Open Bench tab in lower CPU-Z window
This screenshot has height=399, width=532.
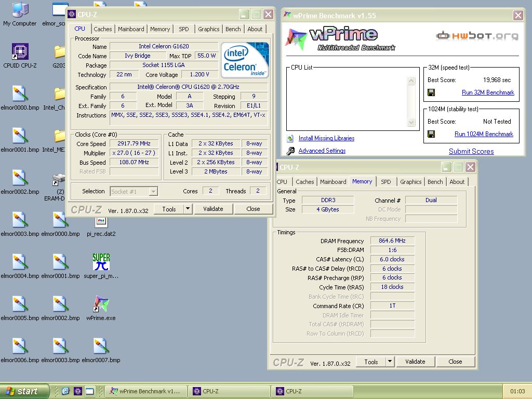coord(435,182)
